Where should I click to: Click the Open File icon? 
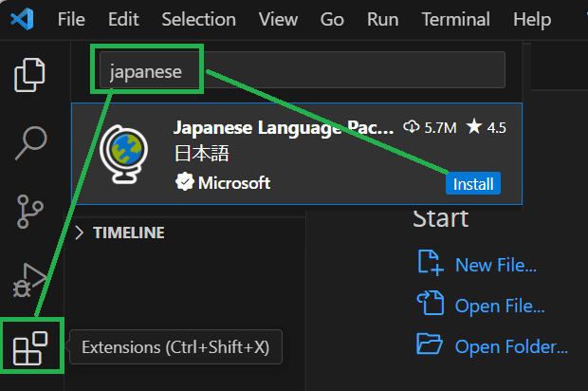click(431, 303)
